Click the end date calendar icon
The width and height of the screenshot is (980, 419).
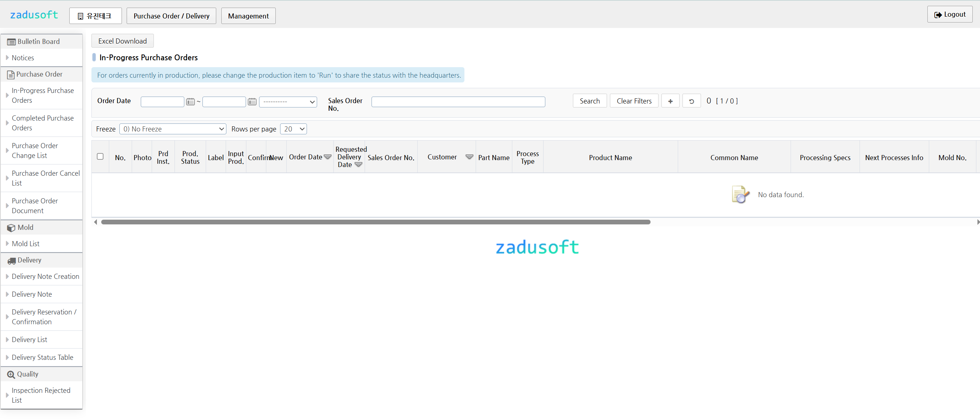point(252,102)
